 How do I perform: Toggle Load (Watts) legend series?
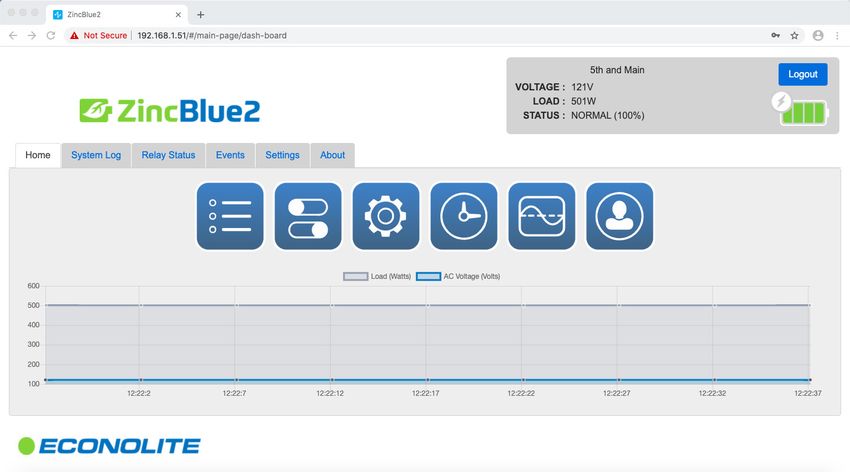tap(377, 276)
